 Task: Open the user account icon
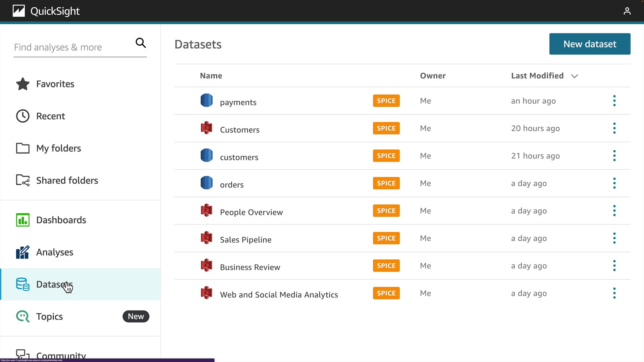[627, 11]
